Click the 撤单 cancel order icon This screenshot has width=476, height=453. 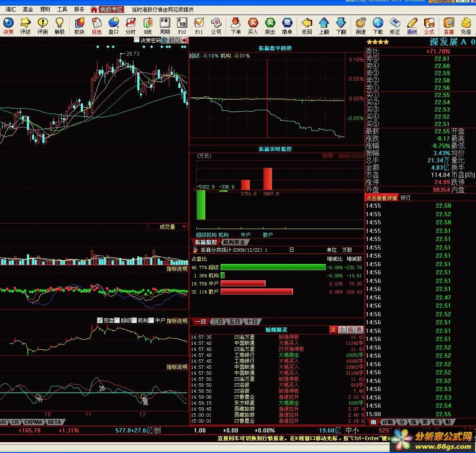(x=287, y=26)
